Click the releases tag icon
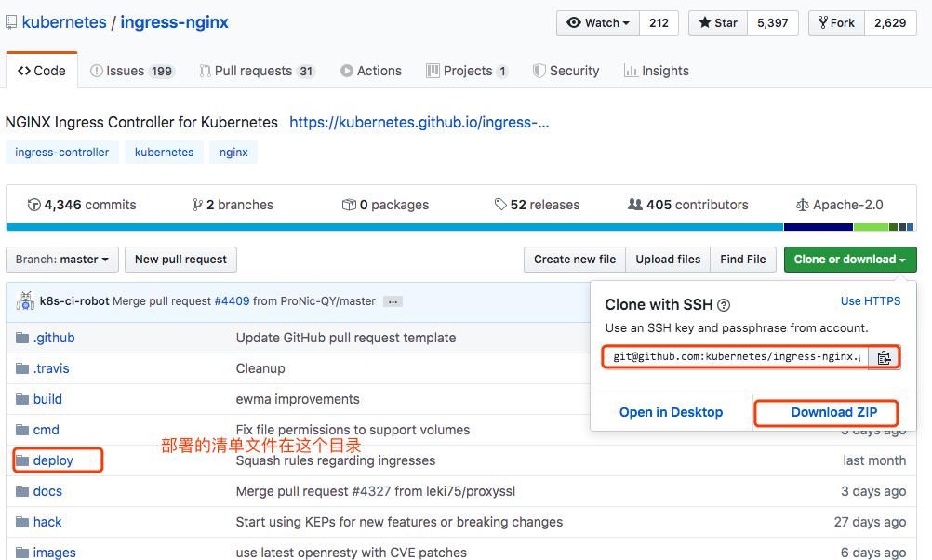The image size is (932, 560). click(500, 205)
